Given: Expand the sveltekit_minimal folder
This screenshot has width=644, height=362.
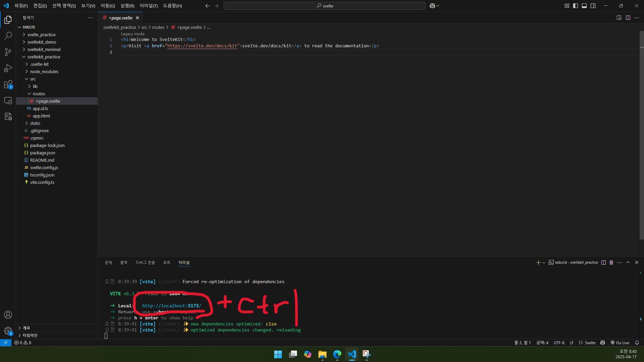Looking at the screenshot, I should [24, 49].
